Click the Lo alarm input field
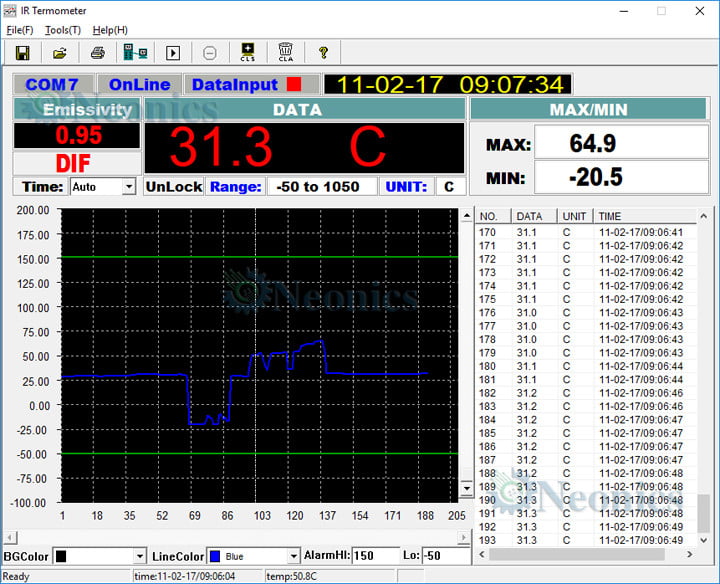Image resolution: width=720 pixels, height=584 pixels. tap(446, 556)
